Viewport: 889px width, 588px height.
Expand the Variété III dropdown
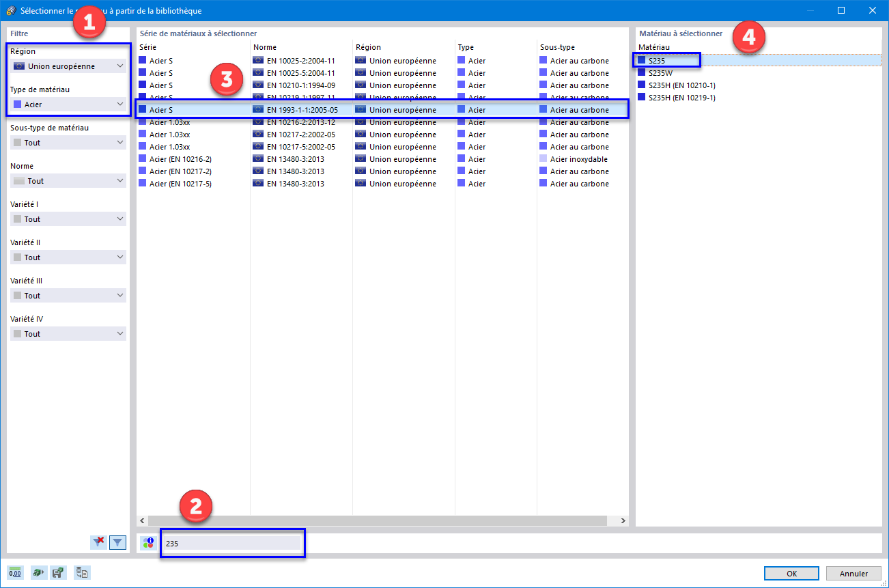click(68, 296)
